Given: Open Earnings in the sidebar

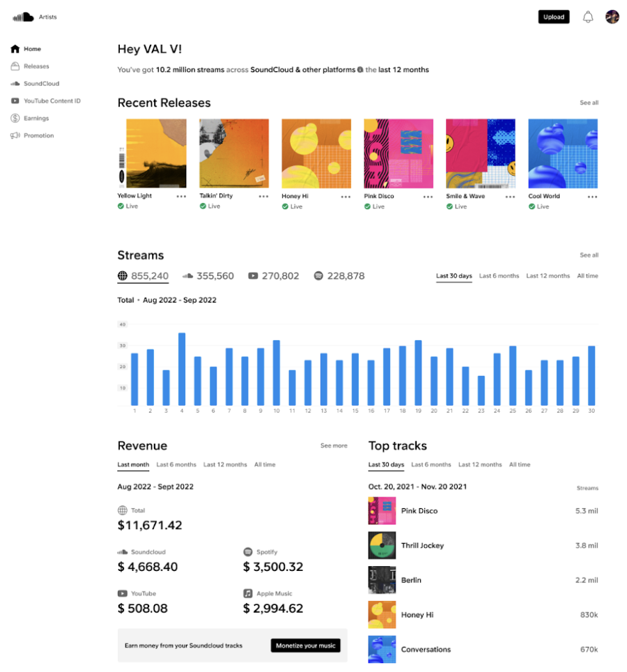Looking at the screenshot, I should 36,119.
